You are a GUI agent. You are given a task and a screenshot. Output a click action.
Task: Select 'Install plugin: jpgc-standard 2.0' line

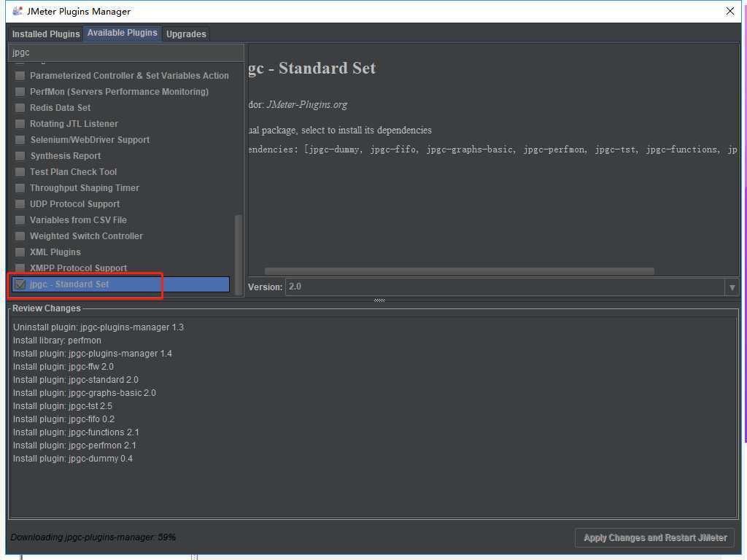76,379
